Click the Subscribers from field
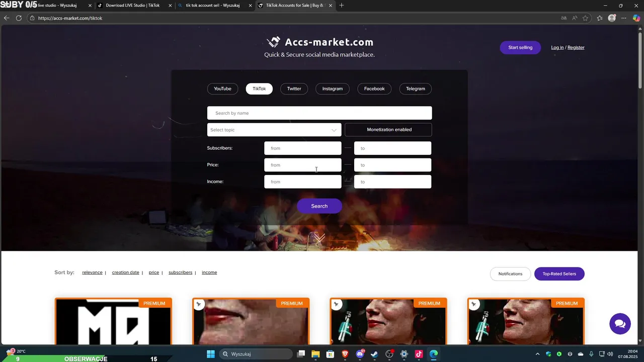644x362 pixels. coord(303,148)
